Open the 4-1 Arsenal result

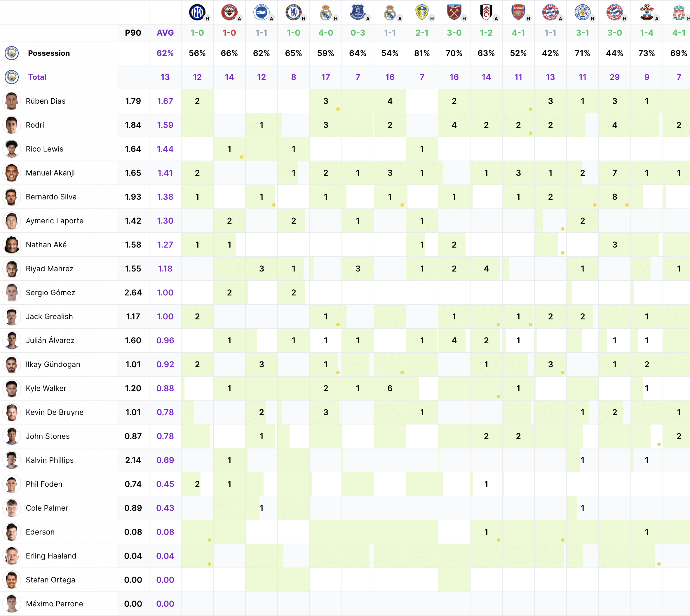(x=518, y=33)
